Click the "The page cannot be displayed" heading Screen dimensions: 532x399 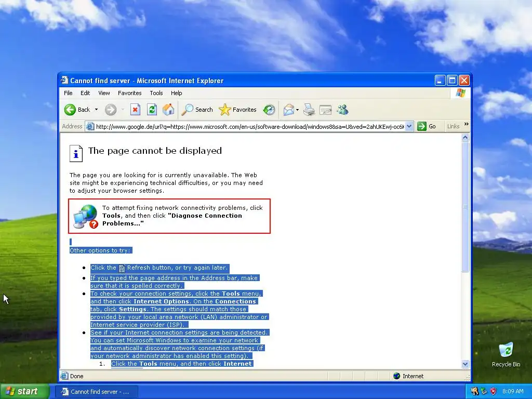[x=155, y=151]
